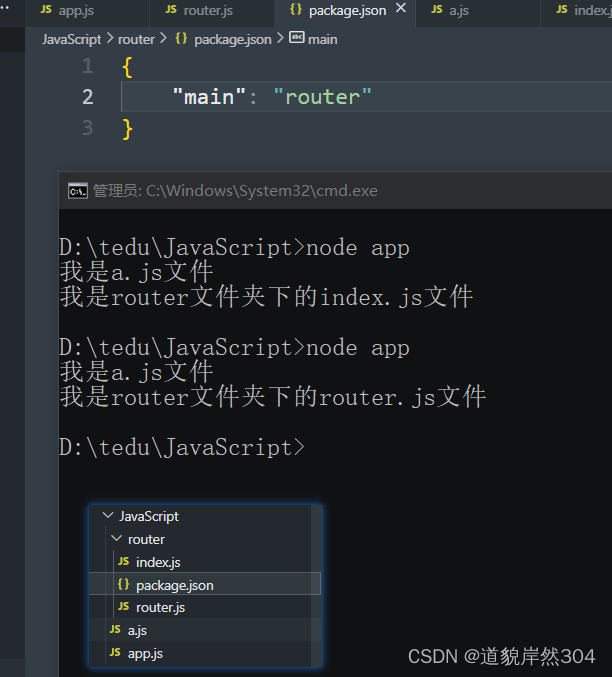Screen dimensions: 612x677
Task: Click the JS icon on app.js tab
Action: 46,9
